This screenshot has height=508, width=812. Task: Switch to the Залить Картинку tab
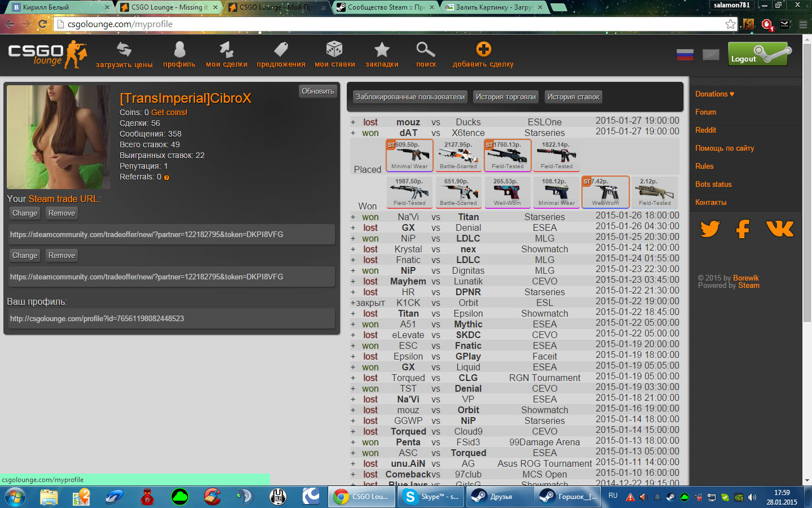click(494, 7)
